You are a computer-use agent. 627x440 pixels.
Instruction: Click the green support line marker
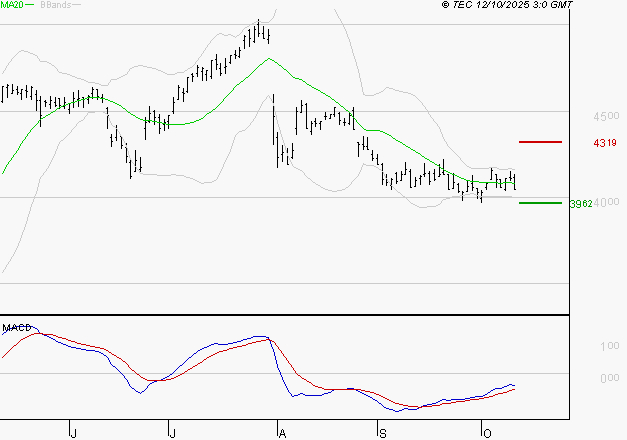tap(540, 203)
